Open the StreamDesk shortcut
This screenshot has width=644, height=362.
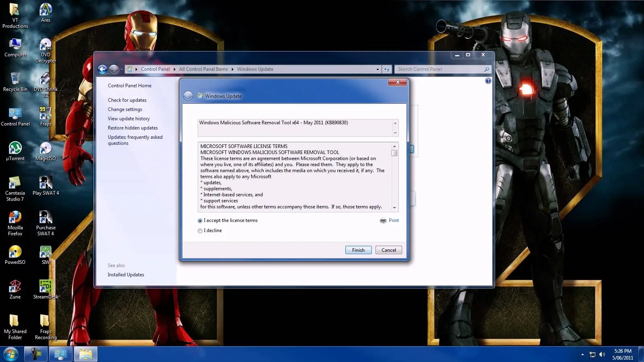point(45,290)
